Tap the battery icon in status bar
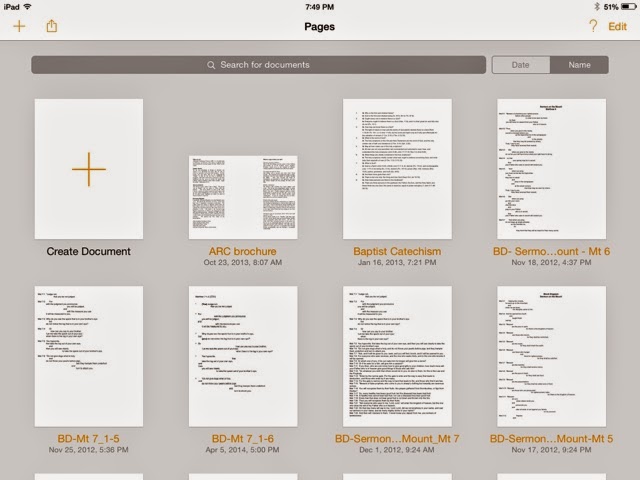 tap(628, 7)
